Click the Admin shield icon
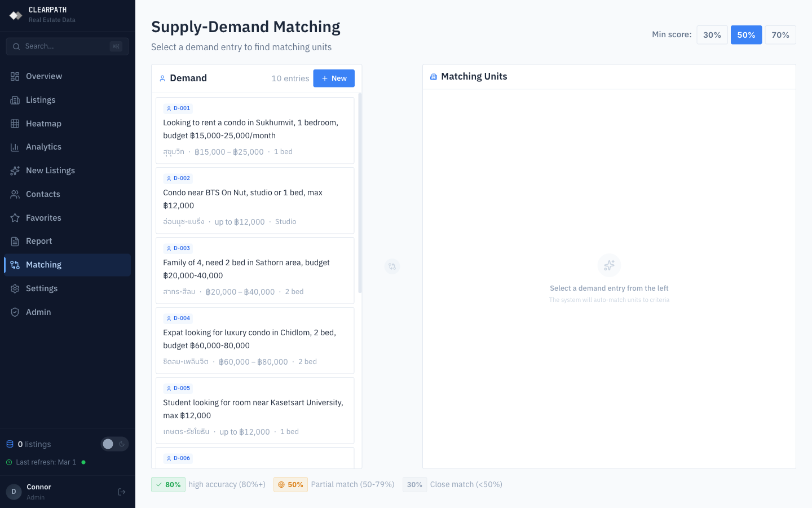812x508 pixels. [15, 312]
